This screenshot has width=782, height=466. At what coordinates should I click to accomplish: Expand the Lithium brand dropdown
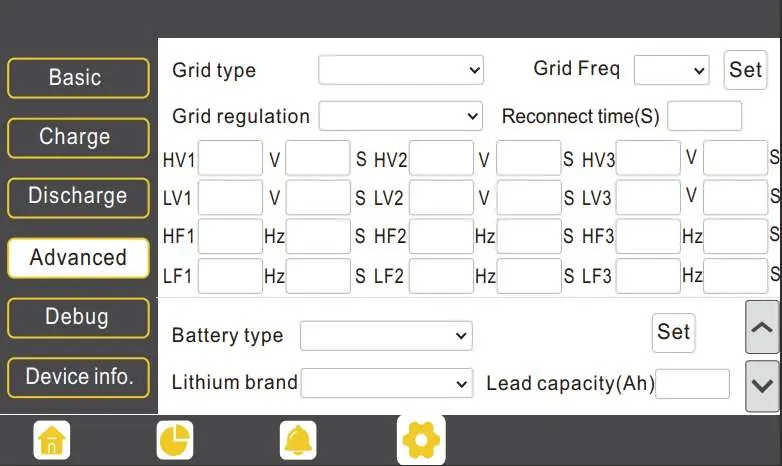pos(387,383)
